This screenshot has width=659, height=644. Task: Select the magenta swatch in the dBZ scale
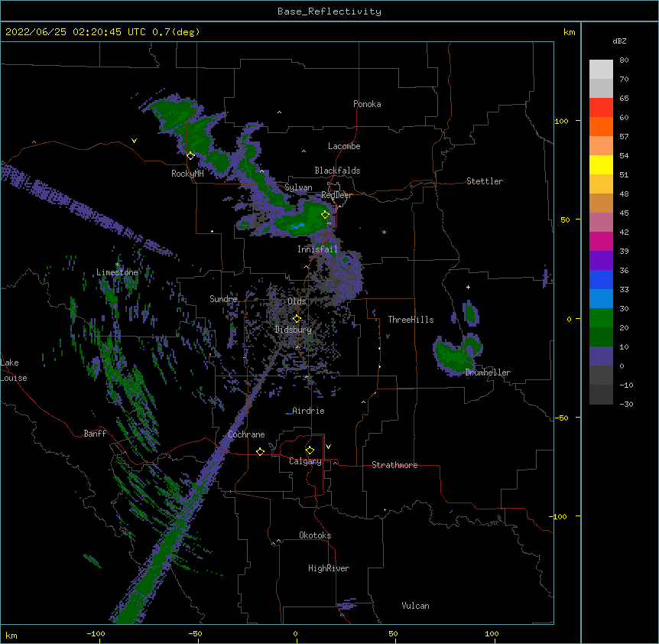[x=601, y=241]
